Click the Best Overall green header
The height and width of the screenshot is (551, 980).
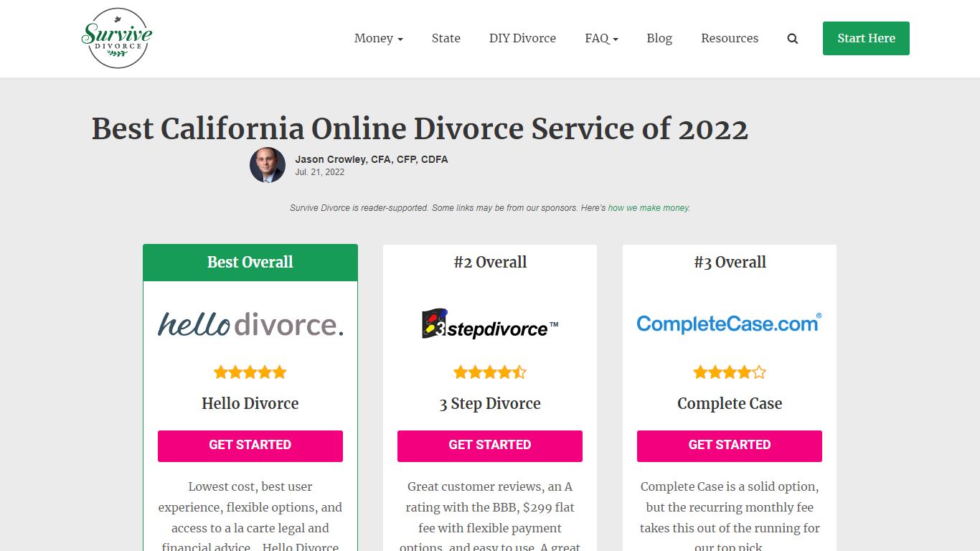(x=250, y=263)
